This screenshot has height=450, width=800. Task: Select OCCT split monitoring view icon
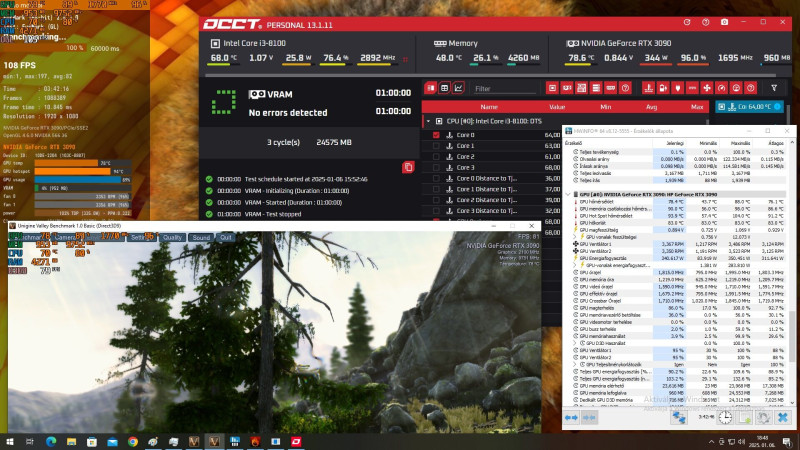coord(431,88)
